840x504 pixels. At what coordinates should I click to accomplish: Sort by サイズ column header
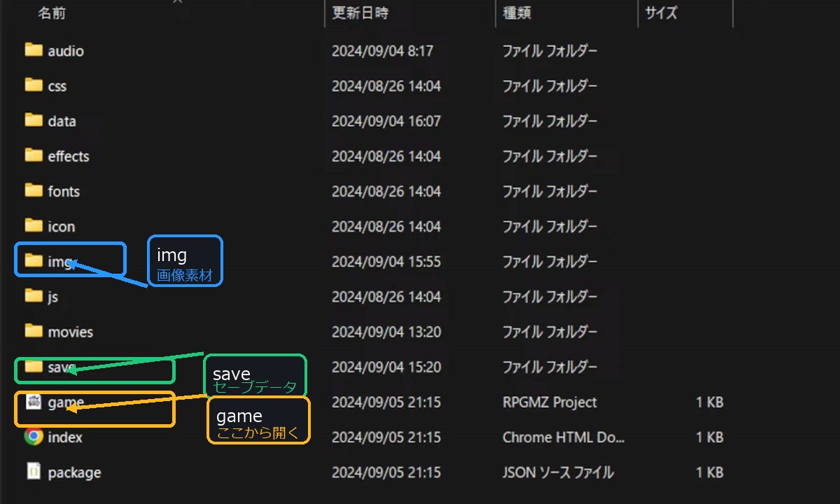click(661, 13)
